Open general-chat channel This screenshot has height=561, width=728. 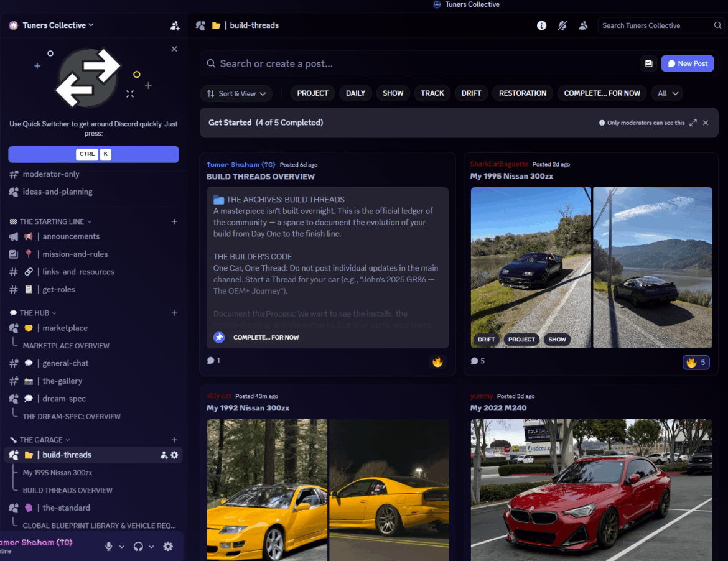[x=93, y=363]
